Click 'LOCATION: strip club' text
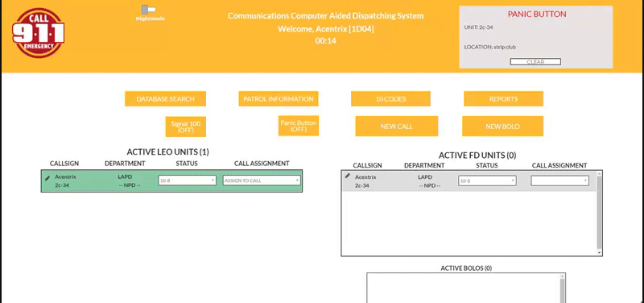The height and width of the screenshot is (303, 644). (x=490, y=47)
